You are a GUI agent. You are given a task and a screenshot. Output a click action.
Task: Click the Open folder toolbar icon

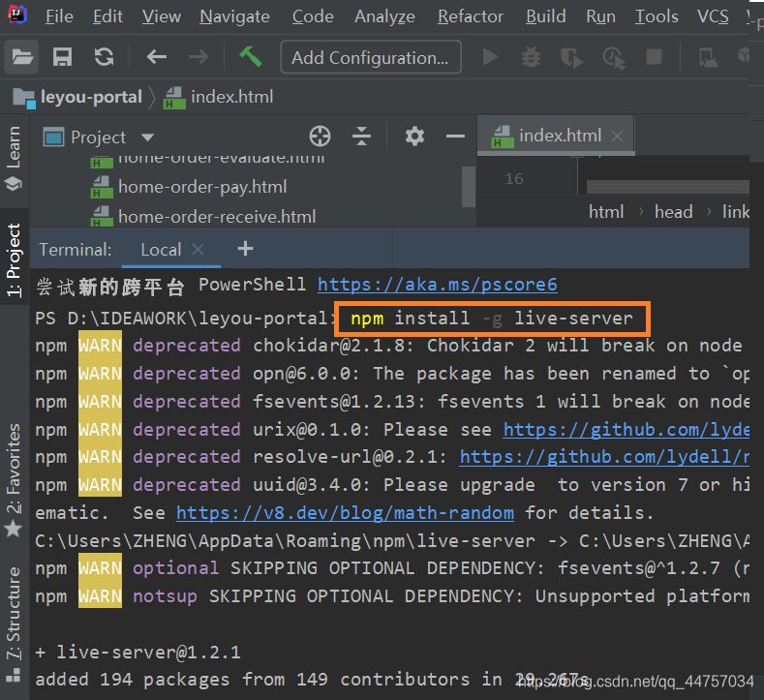[22, 57]
